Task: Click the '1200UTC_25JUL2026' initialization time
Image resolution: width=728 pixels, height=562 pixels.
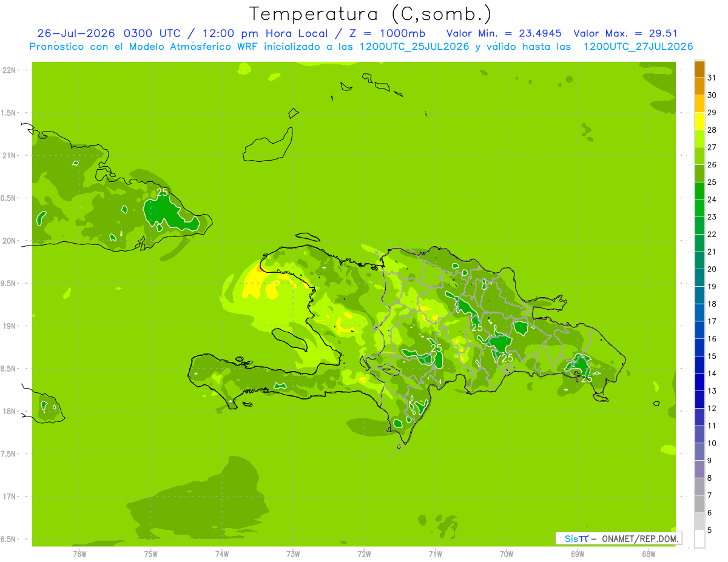Action: coord(414,47)
